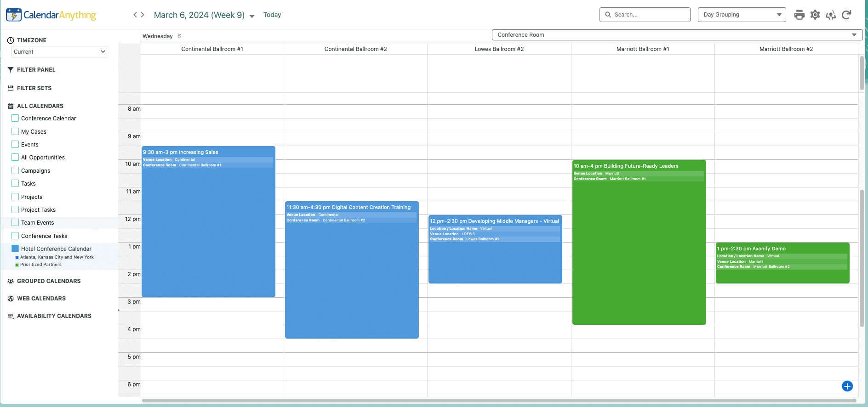The height and width of the screenshot is (407, 868).
Task: Click the print calendar icon
Action: pyautogui.click(x=799, y=15)
